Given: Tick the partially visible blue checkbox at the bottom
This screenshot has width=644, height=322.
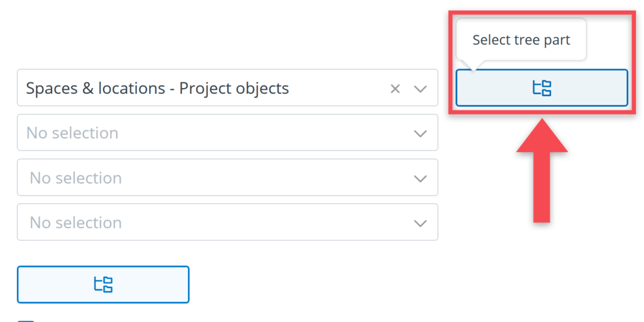Looking at the screenshot, I should [26, 321].
